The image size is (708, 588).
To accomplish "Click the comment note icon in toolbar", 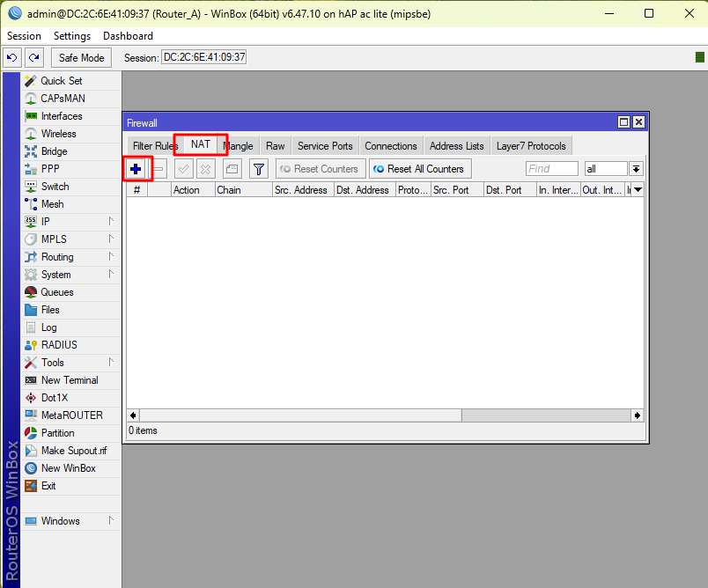I will tap(232, 168).
